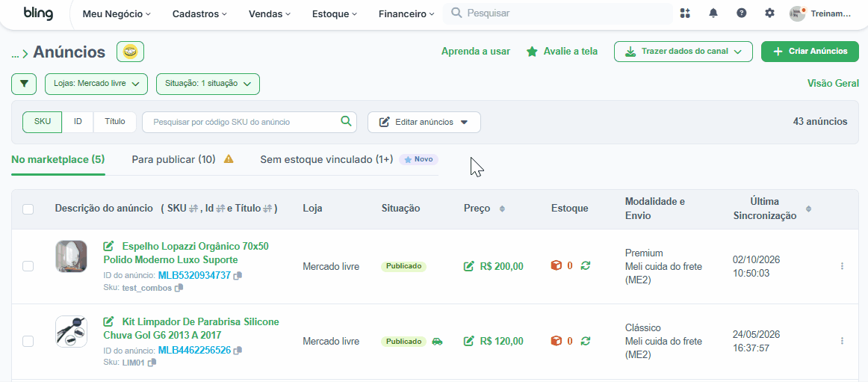The image size is (868, 382).
Task: Click the warning icon on Para publicar
Action: pos(228,159)
